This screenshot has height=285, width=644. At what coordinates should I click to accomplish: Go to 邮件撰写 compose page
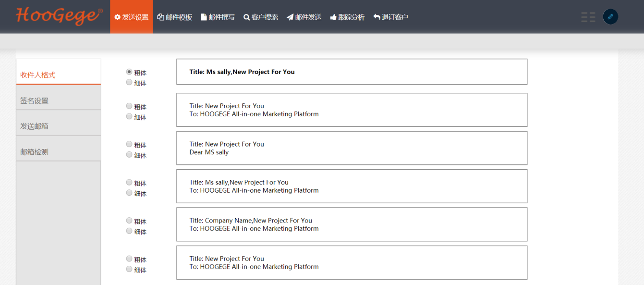click(x=218, y=17)
